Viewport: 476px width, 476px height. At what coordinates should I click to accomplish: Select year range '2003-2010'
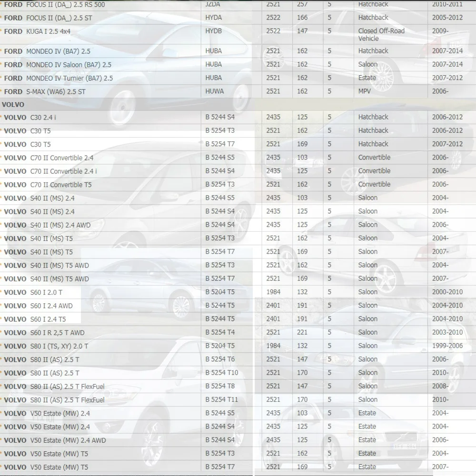tap(447, 332)
